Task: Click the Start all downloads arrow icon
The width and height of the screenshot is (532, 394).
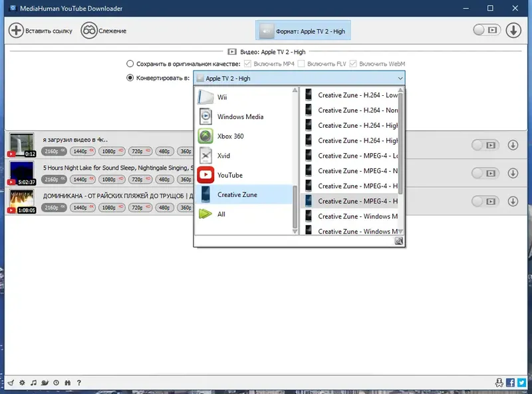Action: (x=513, y=30)
